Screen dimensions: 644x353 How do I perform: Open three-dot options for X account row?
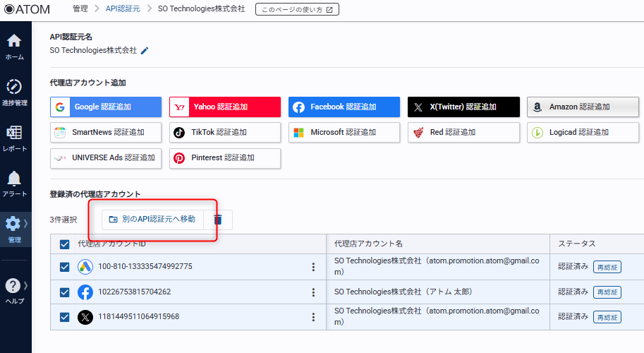[312, 317]
